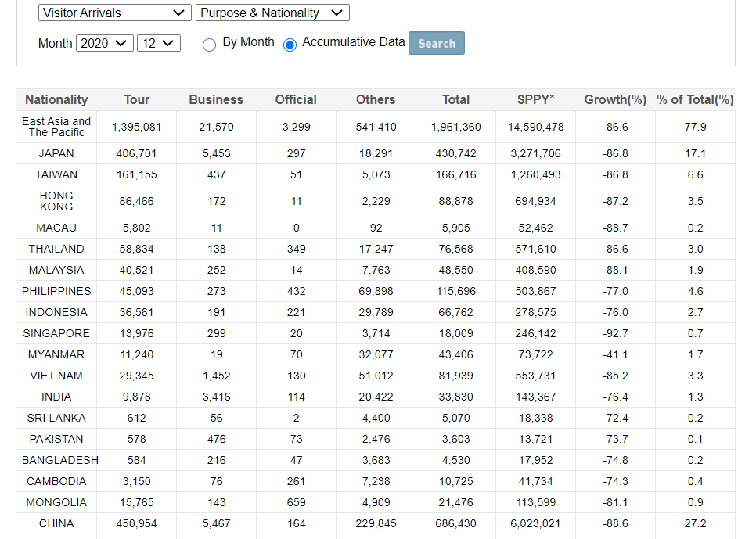Click the By Month label text
Screen dimensions: 756x539
248,42
